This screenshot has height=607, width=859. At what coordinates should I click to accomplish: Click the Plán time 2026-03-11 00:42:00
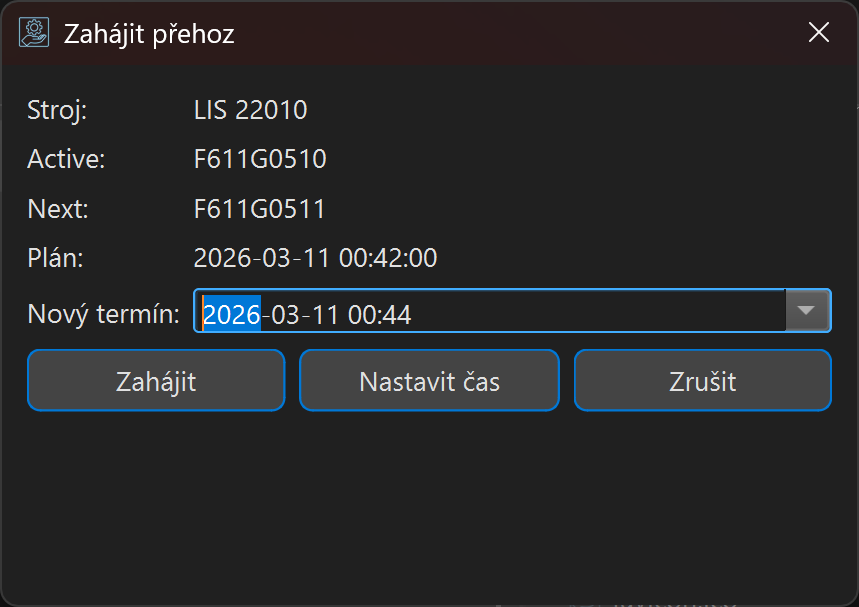pos(315,258)
